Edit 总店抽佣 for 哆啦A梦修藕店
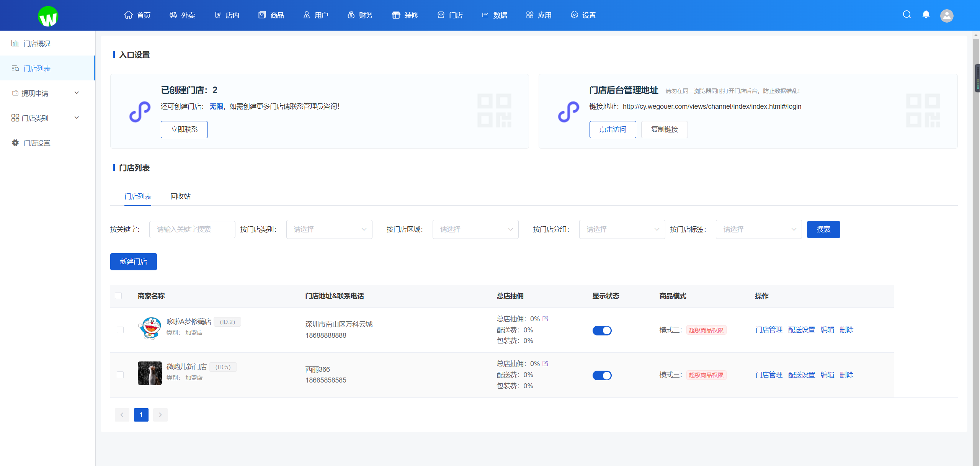 546,319
